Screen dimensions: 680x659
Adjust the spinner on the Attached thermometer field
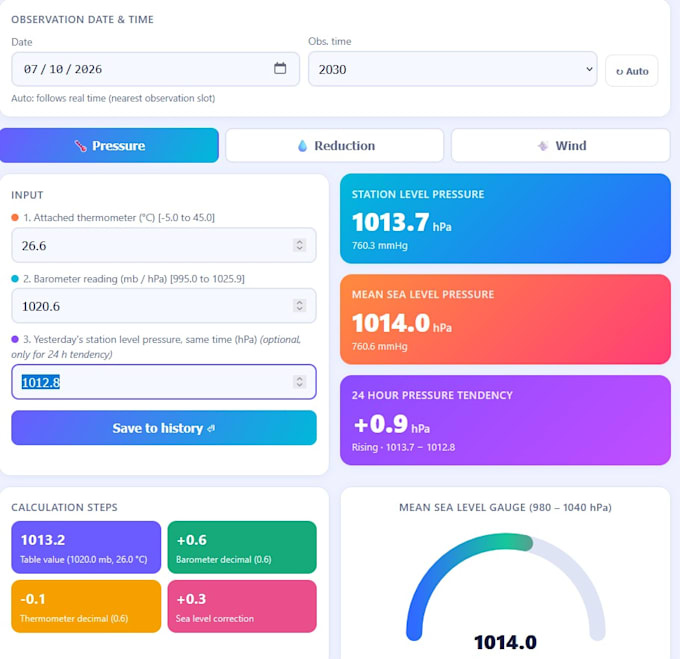tap(299, 245)
